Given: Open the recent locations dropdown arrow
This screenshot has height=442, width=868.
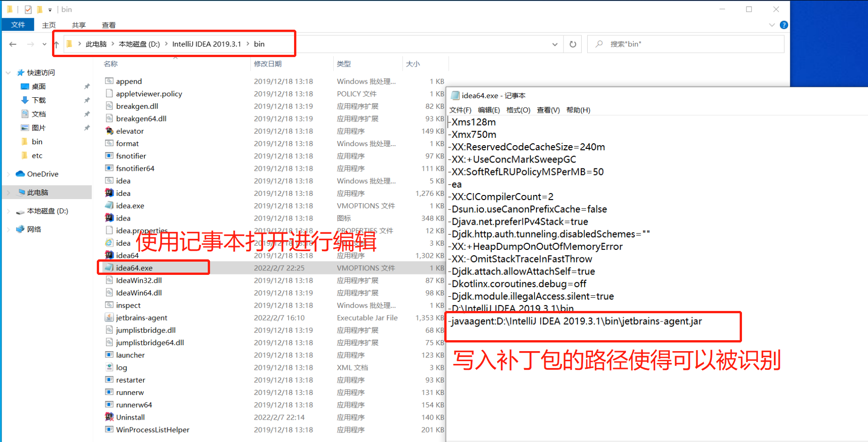Looking at the screenshot, I should 44,44.
